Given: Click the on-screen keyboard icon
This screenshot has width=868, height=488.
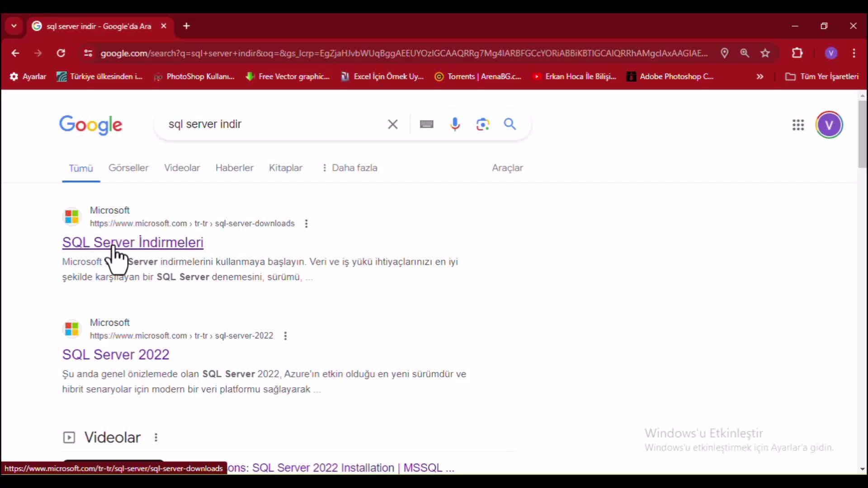Looking at the screenshot, I should 426,124.
